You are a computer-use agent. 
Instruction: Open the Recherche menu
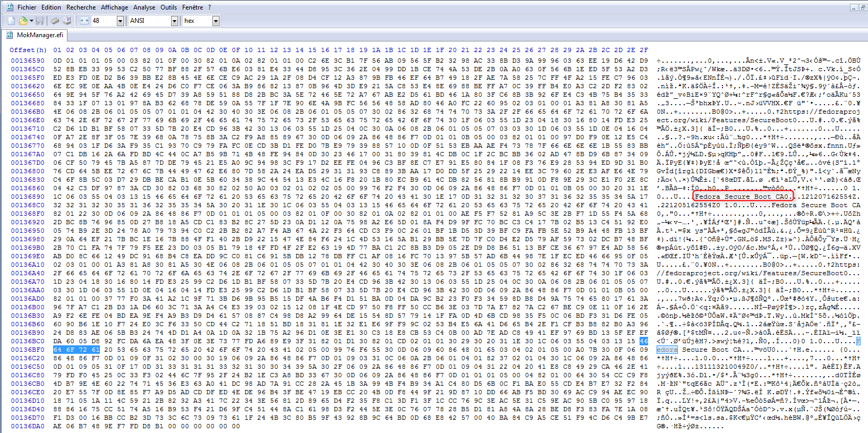pyautogui.click(x=81, y=7)
